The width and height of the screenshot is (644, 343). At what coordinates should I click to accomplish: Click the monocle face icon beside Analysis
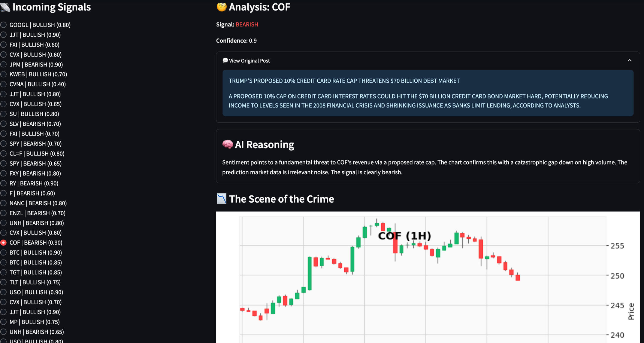point(221,7)
